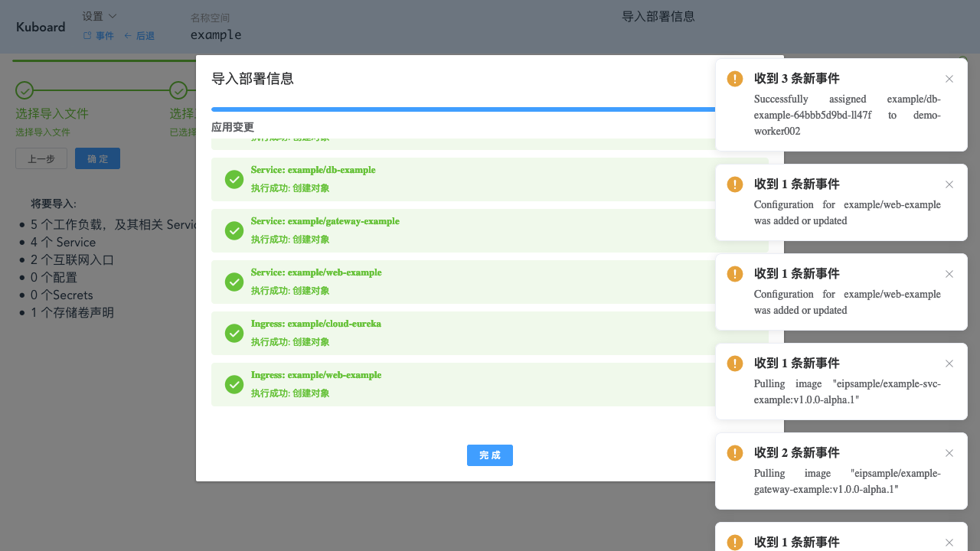Click the example namespace label
Viewport: 980px width, 551px height.
(x=216, y=34)
